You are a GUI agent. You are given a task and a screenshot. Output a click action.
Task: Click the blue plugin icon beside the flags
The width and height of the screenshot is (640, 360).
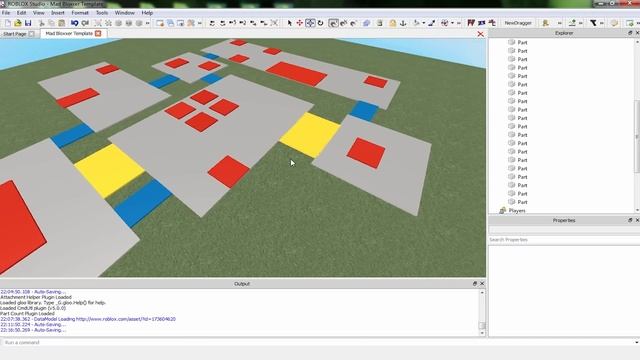482,23
